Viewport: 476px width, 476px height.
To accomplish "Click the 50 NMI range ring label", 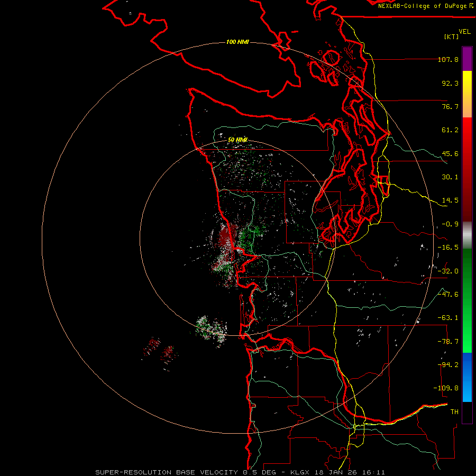I will 237,140.
